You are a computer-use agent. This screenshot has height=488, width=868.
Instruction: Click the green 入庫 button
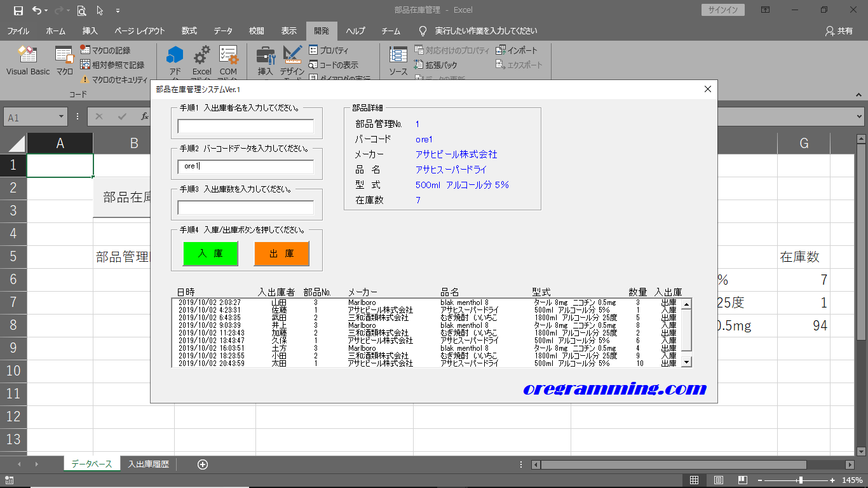[210, 254]
